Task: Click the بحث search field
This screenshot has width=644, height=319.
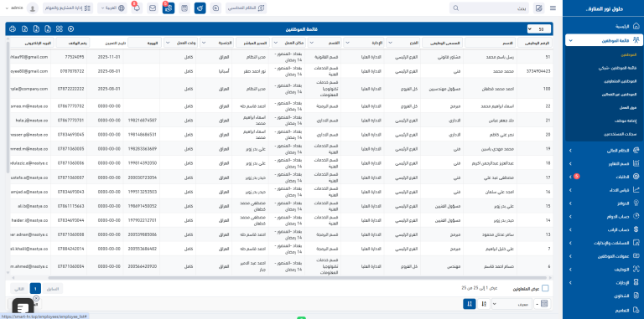Action: point(490,8)
